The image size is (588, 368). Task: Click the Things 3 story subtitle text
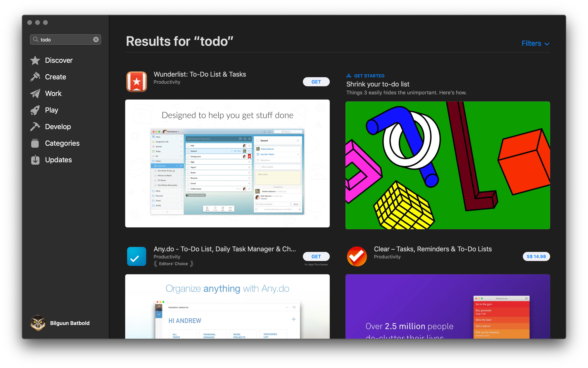click(x=406, y=92)
